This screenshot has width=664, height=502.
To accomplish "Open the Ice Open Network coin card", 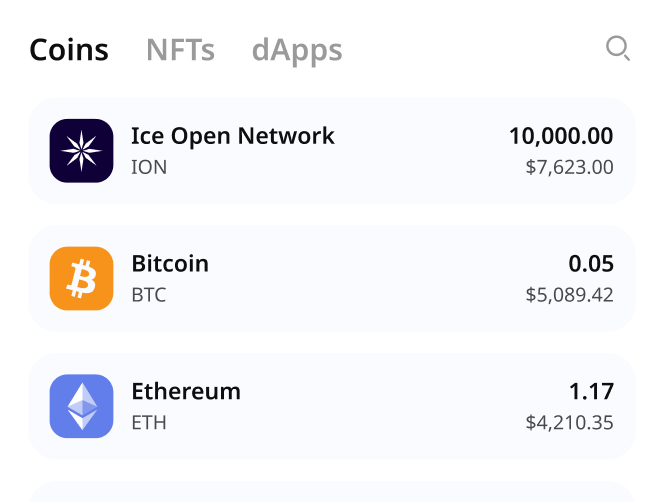I will (332, 151).
